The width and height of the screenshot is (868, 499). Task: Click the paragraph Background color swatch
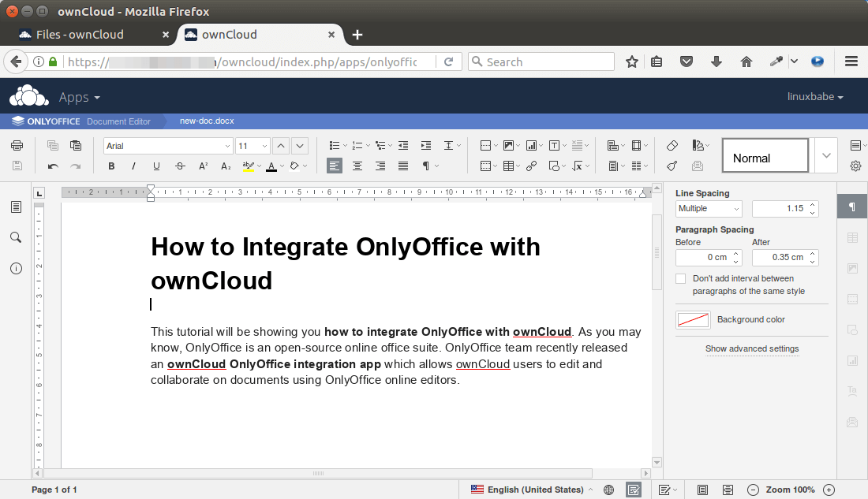[x=692, y=320]
